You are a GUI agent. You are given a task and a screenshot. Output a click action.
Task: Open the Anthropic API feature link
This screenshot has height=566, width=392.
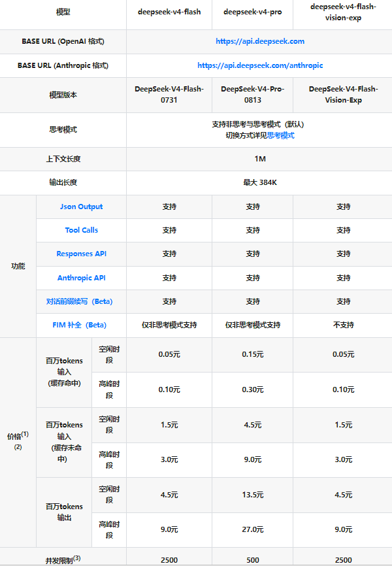click(81, 278)
